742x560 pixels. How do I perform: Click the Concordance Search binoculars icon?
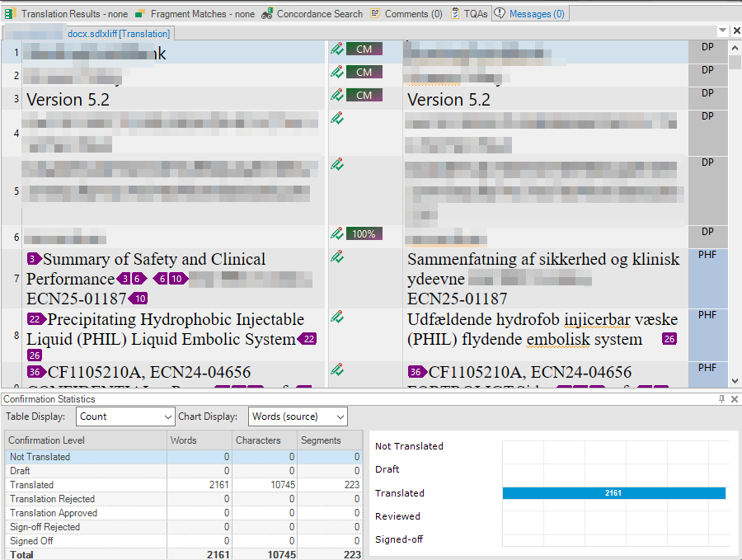tap(267, 14)
